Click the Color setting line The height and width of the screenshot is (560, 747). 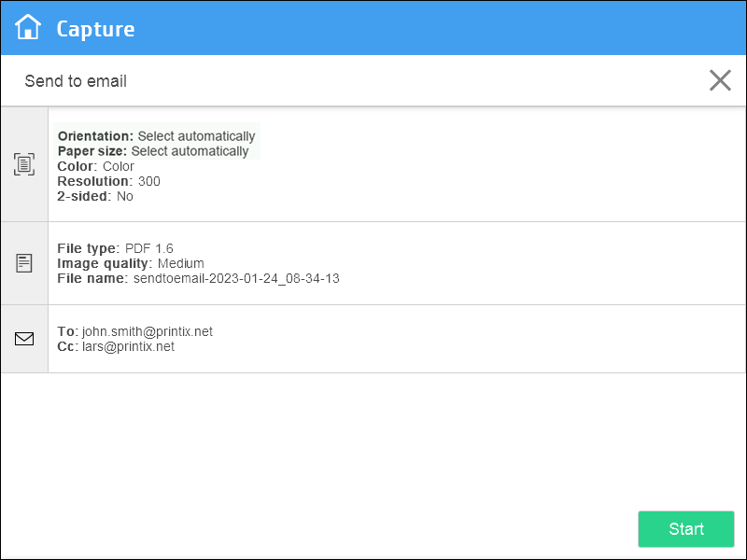click(96, 166)
